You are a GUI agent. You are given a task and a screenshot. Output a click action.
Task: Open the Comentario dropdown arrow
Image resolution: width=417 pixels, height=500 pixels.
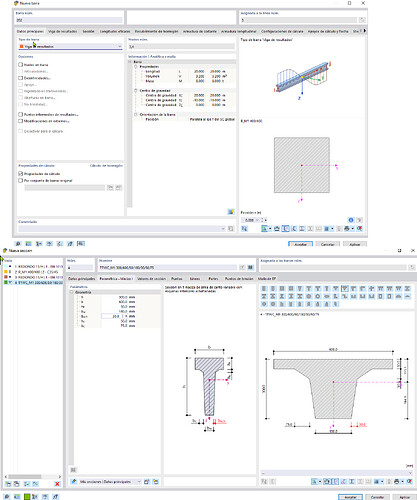(x=223, y=229)
